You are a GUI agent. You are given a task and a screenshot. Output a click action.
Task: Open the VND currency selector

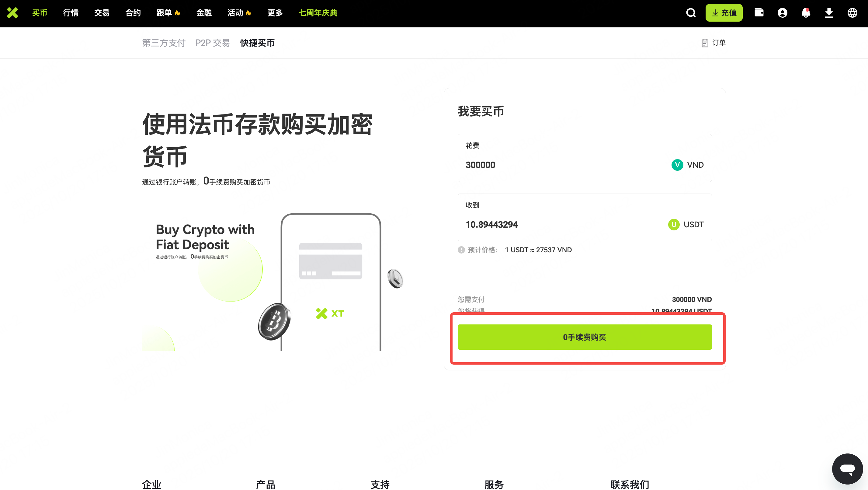pyautogui.click(x=687, y=165)
